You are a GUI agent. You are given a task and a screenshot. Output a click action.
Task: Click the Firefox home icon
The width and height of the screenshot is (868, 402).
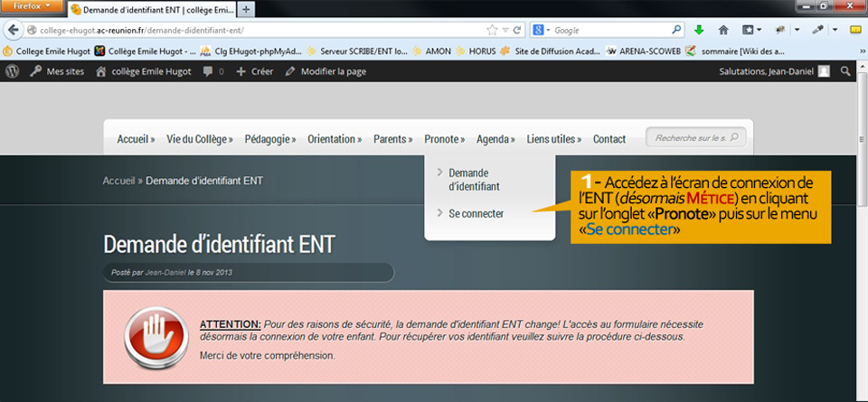pos(722,30)
